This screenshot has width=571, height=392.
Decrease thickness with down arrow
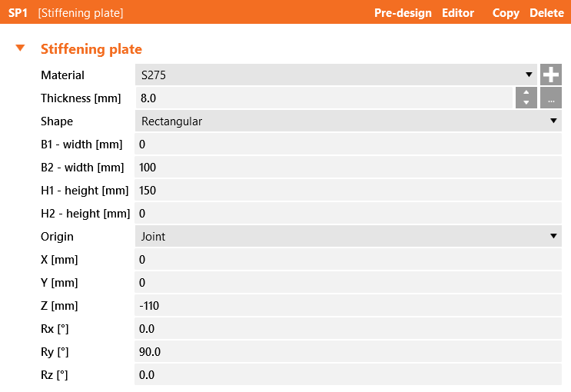(x=526, y=102)
